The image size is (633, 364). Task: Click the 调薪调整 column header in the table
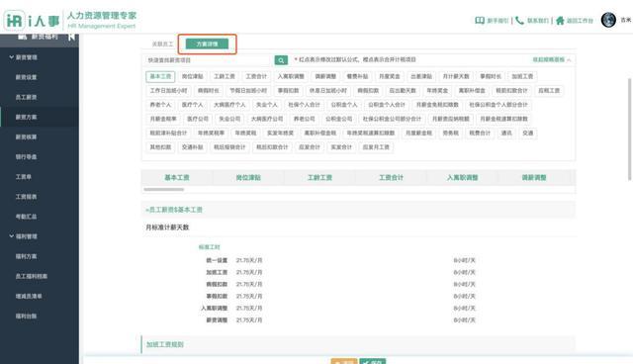[x=534, y=178]
